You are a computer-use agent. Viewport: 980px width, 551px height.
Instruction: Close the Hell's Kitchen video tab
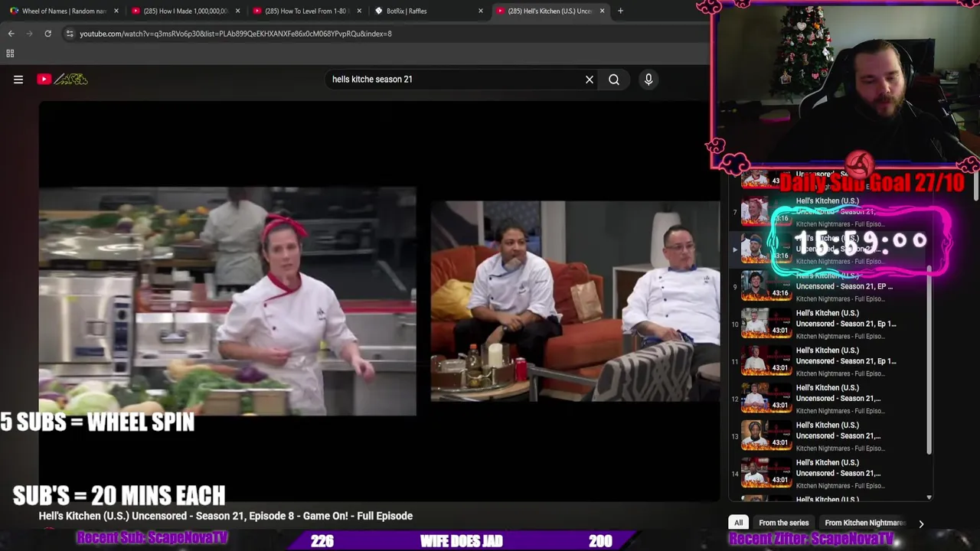(x=602, y=11)
